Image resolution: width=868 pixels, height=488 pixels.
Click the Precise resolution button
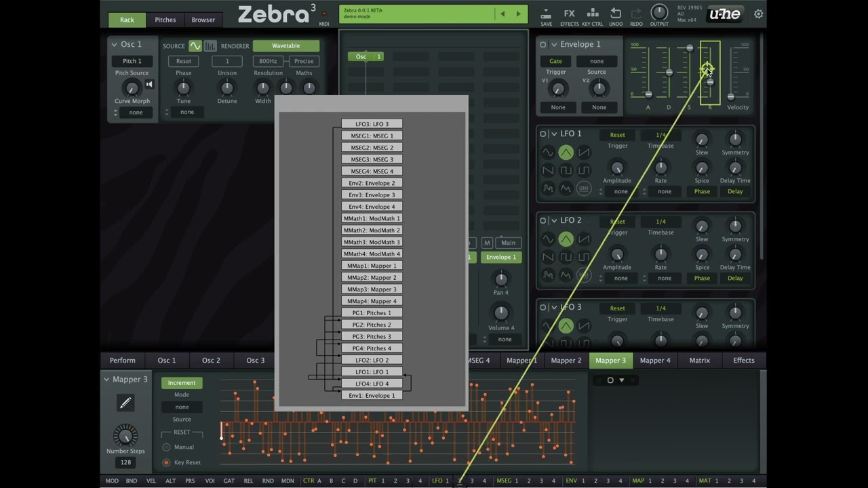[304, 61]
